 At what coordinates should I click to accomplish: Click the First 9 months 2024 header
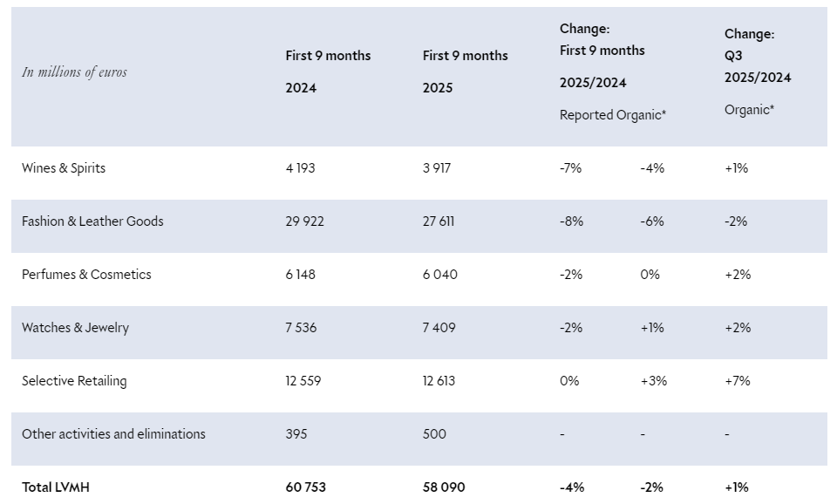pyautogui.click(x=328, y=72)
